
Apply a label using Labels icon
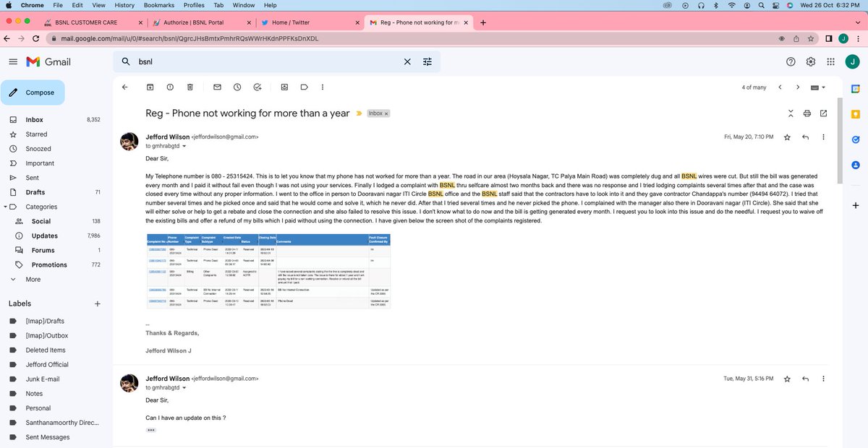click(305, 87)
